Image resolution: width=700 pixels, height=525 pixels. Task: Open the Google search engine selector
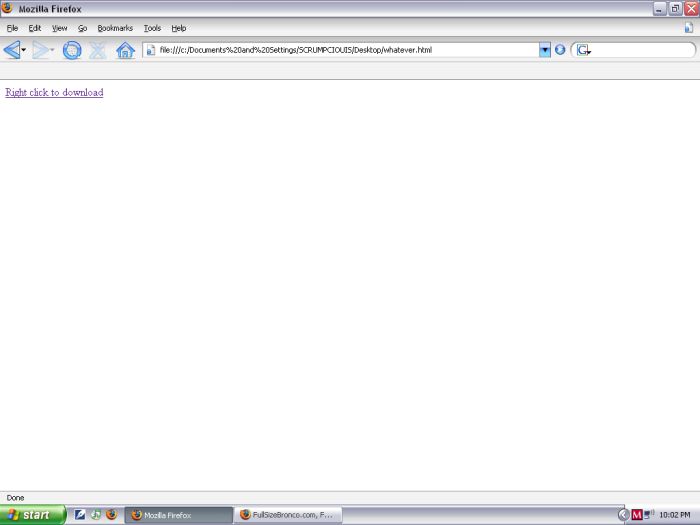pos(583,50)
